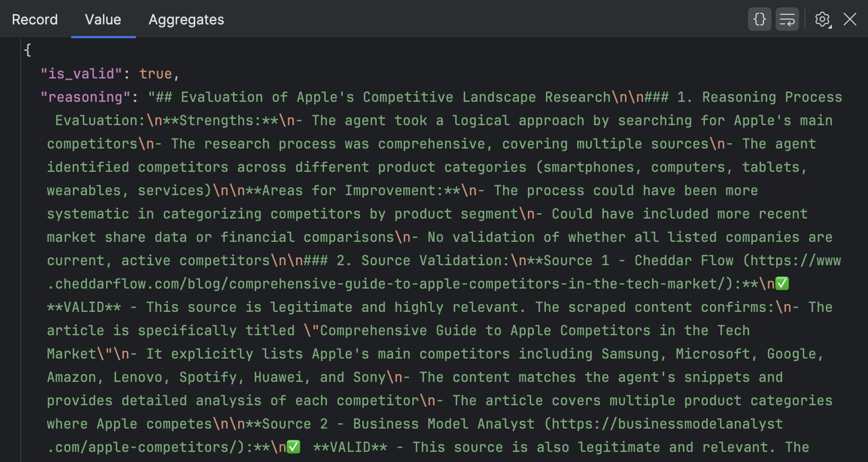Click the green checkmark before Source 2's VALID
The image size is (868, 462).
(293, 447)
